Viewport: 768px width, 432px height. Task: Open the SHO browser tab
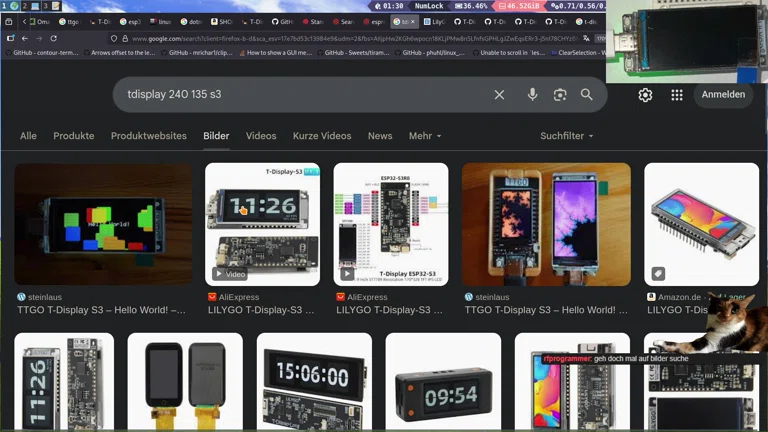click(x=222, y=22)
